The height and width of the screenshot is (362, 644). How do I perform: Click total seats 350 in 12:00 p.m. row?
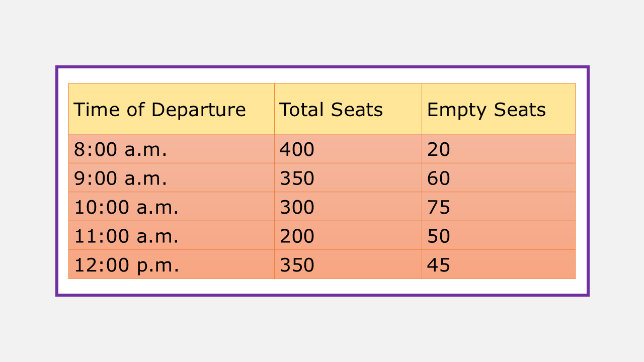(297, 265)
